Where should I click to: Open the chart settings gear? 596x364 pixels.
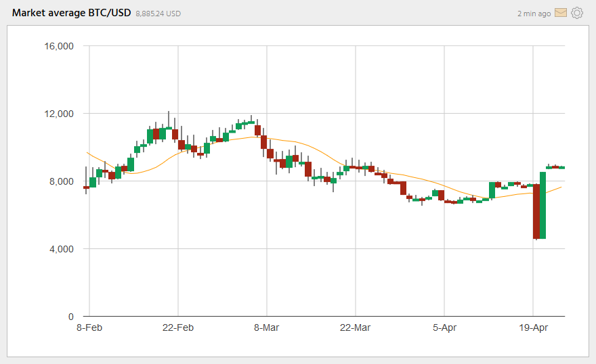[577, 13]
